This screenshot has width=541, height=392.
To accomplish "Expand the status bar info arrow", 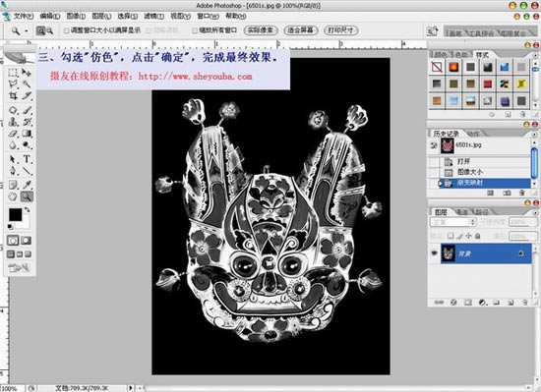I will [x=131, y=388].
